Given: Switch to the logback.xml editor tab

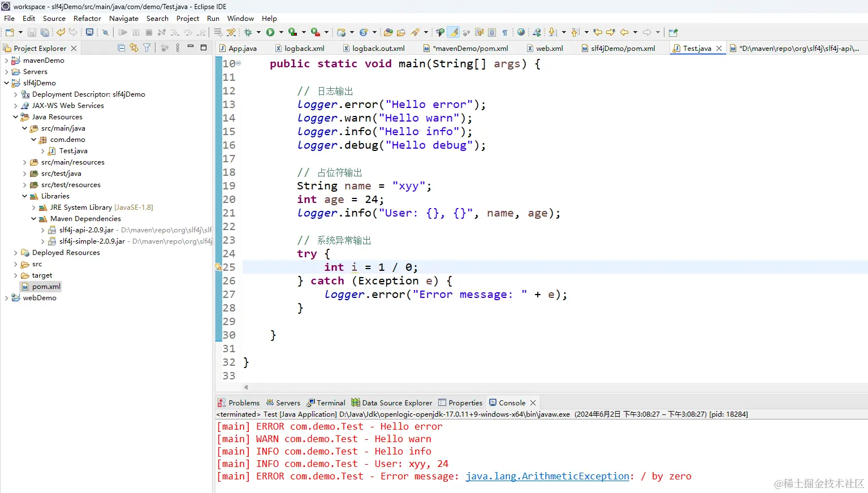Looking at the screenshot, I should (x=300, y=49).
